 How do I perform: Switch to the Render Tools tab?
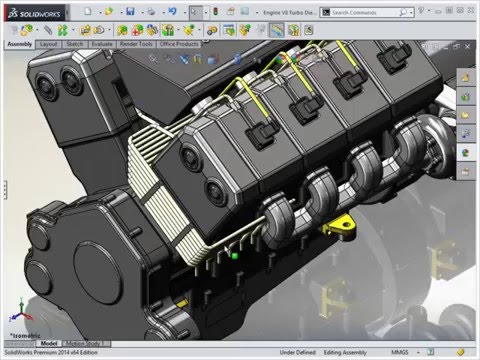tap(136, 44)
